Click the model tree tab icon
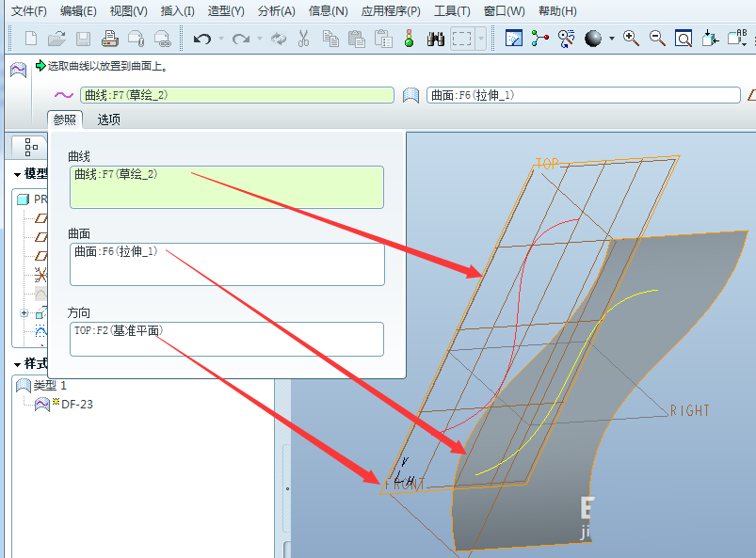The width and height of the screenshot is (756, 558). point(30,147)
